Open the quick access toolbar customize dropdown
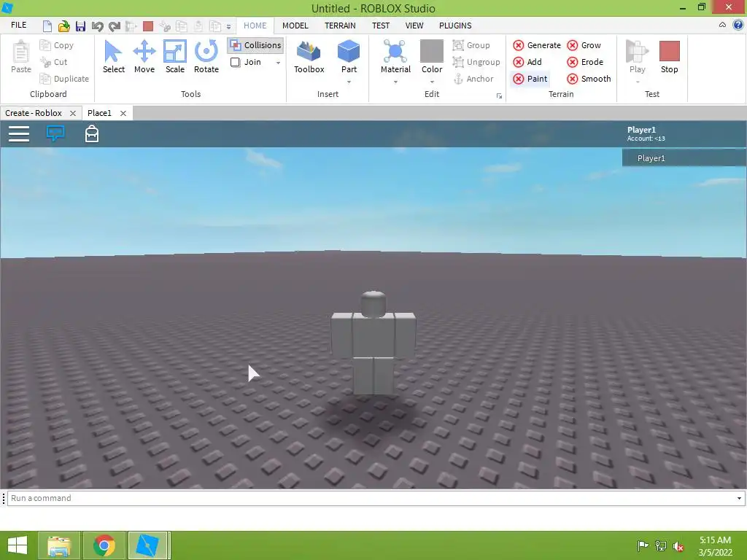Viewport: 747px width, 560px height. click(228, 27)
